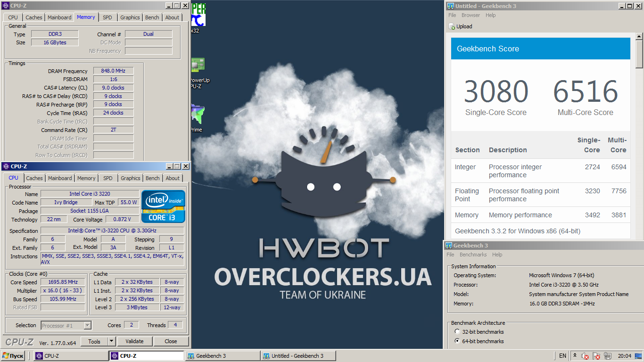644x362 pixels.
Task: Open the PowerUp GPU-Z desktop icon
Action: tap(199, 73)
